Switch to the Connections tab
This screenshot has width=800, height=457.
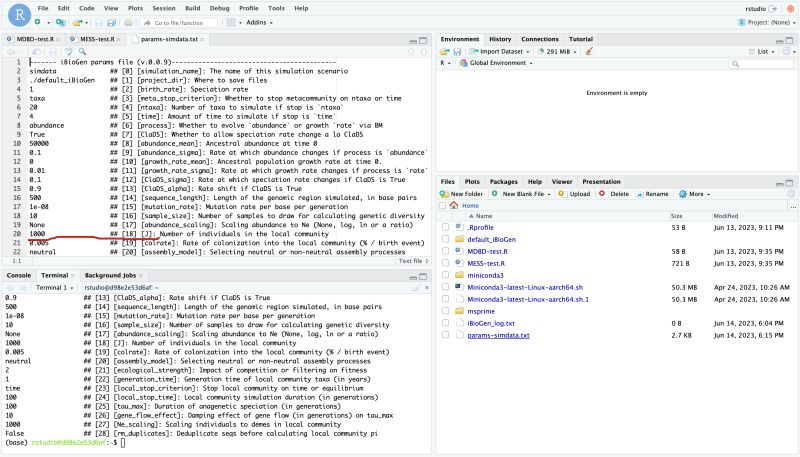pyautogui.click(x=540, y=39)
